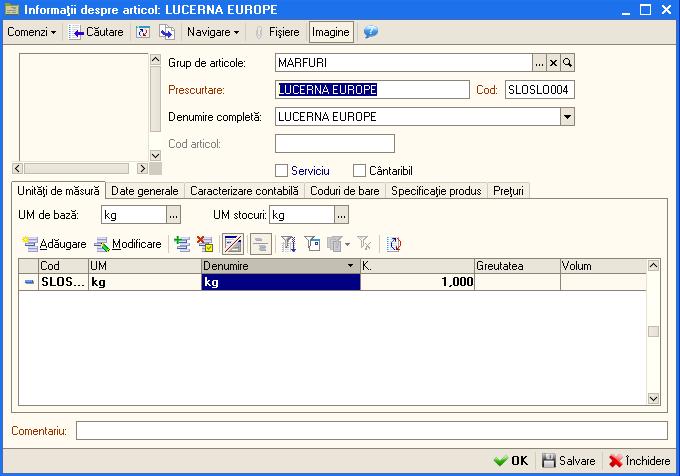
Task: Click the UM de bază kg field
Action: [x=134, y=215]
